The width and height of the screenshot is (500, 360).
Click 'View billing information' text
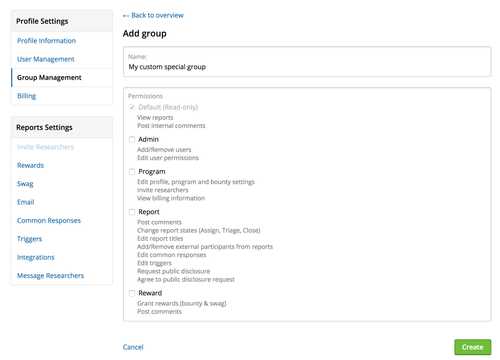pyautogui.click(x=171, y=198)
